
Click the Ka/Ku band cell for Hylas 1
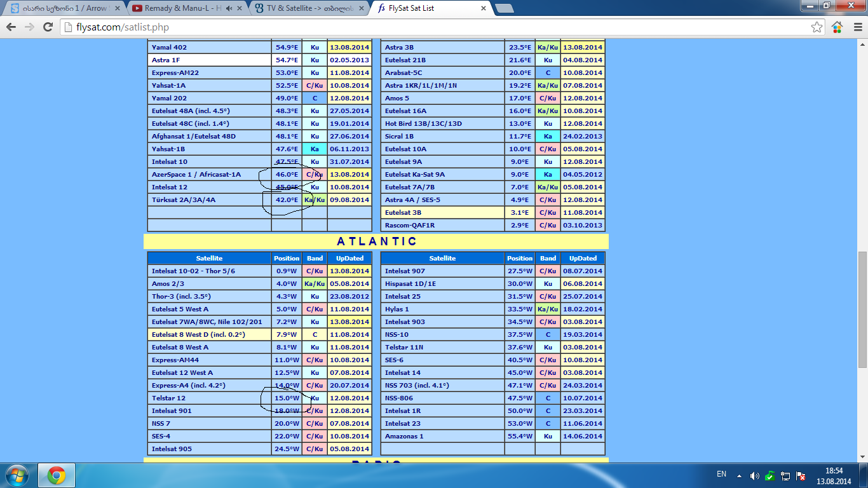[x=548, y=309]
